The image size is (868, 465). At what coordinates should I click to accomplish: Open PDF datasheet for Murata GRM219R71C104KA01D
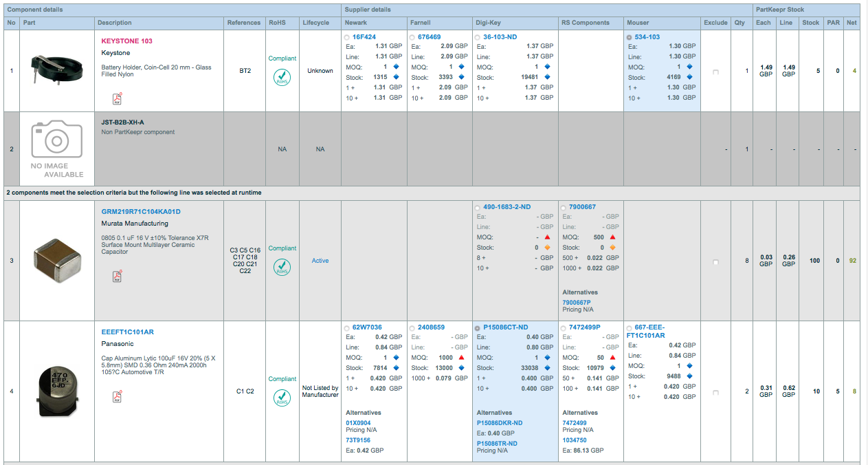(117, 276)
